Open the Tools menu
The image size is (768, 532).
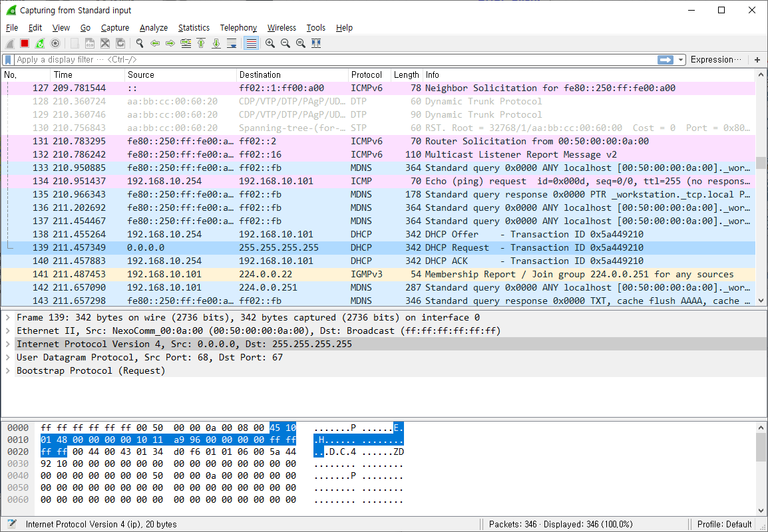(x=316, y=28)
